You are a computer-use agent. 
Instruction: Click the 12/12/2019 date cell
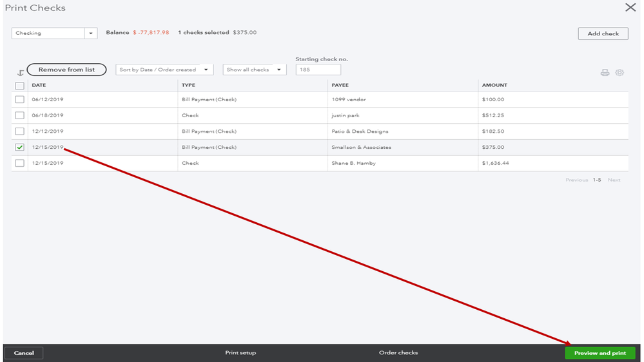[x=48, y=131]
